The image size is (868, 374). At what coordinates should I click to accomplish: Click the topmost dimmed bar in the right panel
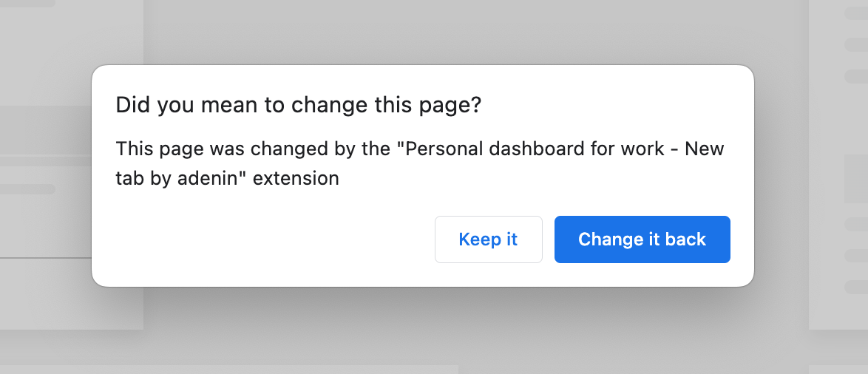coord(856,13)
